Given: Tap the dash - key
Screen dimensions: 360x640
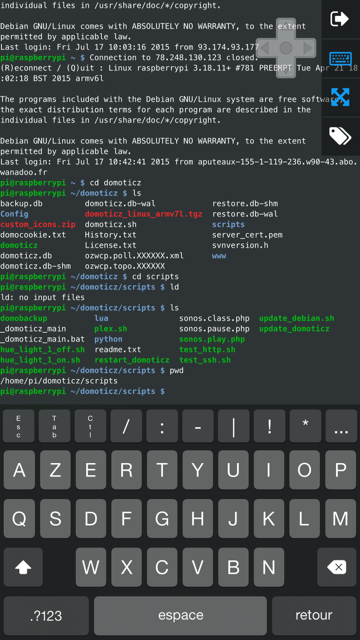Looking at the screenshot, I should pyautogui.click(x=198, y=426).
